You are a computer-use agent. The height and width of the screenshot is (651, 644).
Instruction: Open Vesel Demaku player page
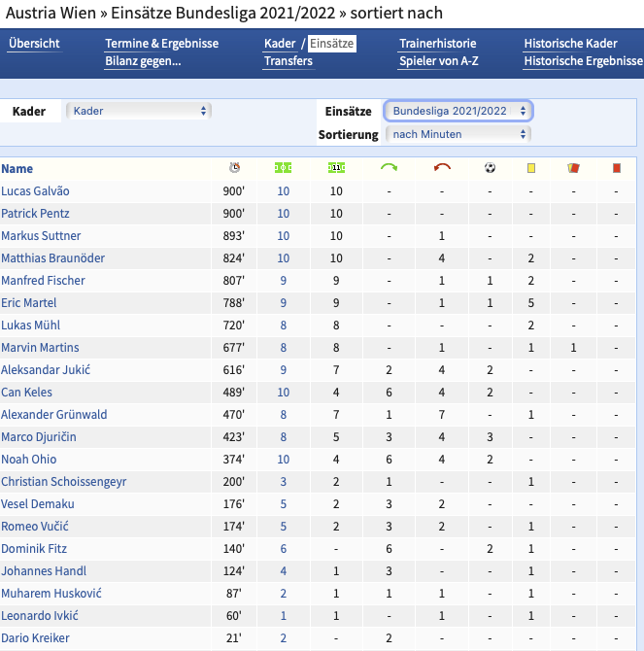tap(37, 504)
